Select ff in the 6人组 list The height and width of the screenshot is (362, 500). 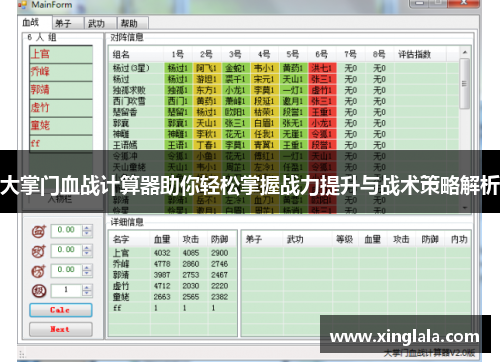[x=61, y=143]
